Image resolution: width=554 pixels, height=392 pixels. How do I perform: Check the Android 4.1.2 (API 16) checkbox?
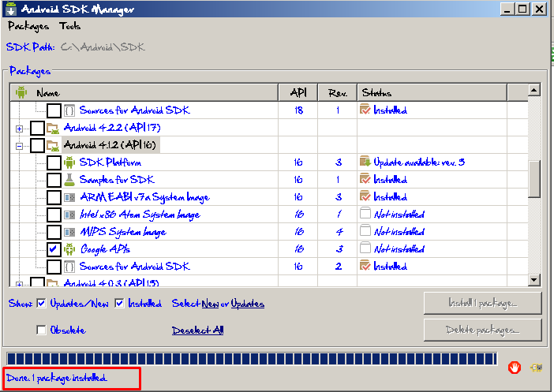37,145
